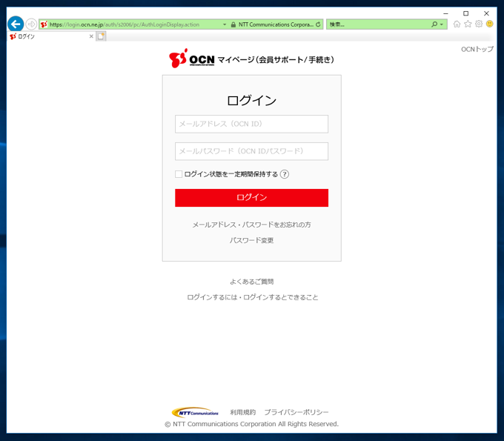Go to OCNトップ link
This screenshot has height=441, width=504.
click(x=477, y=49)
